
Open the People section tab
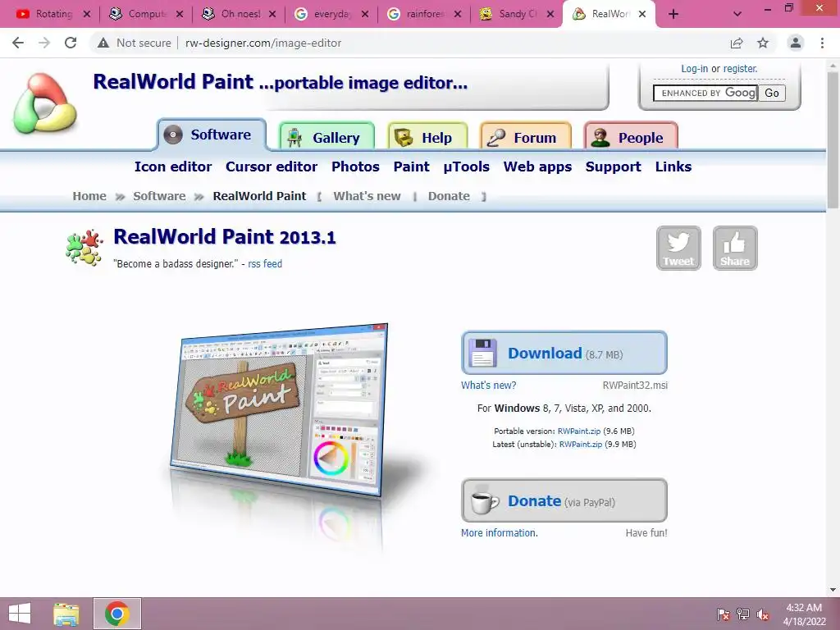point(631,137)
